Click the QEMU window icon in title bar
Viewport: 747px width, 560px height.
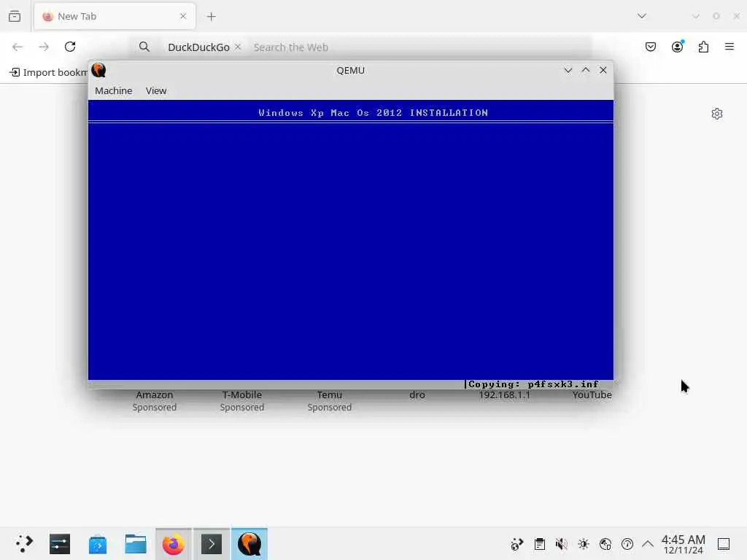(98, 71)
